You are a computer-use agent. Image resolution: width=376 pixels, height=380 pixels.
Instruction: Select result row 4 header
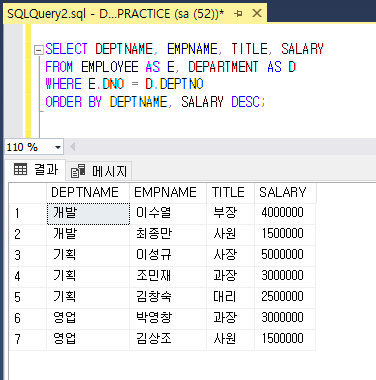click(28, 276)
